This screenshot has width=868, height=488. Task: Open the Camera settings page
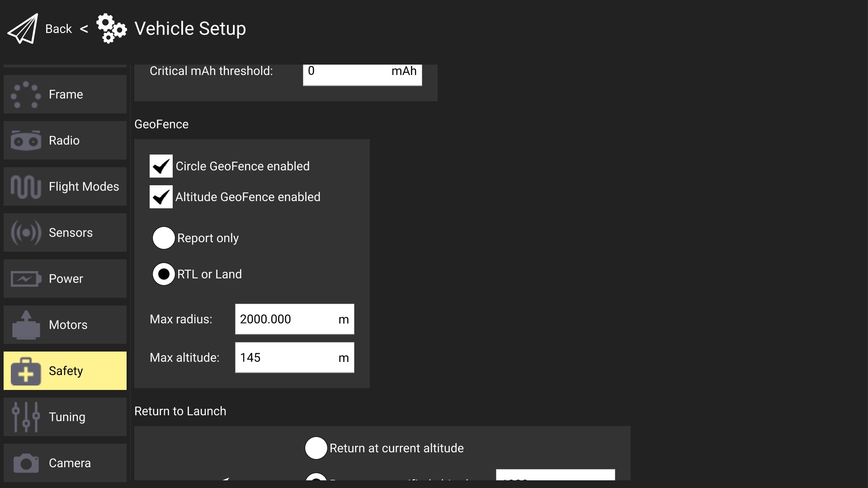[x=65, y=463]
